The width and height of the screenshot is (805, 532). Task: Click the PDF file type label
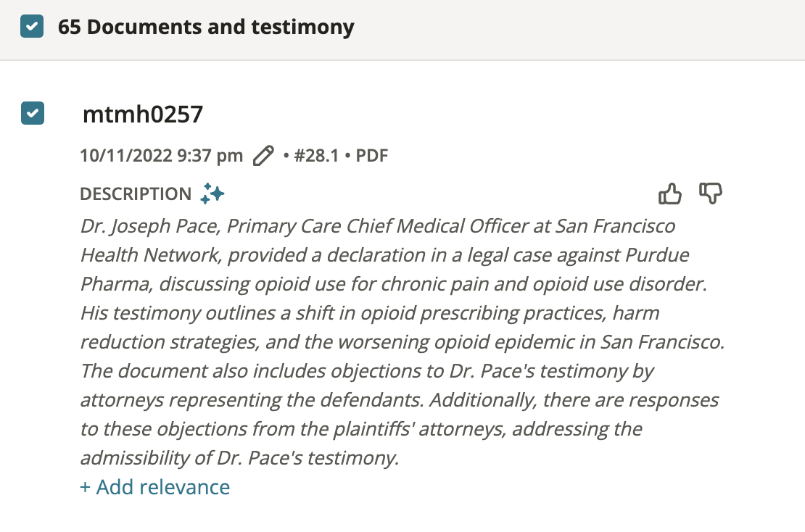point(372,155)
